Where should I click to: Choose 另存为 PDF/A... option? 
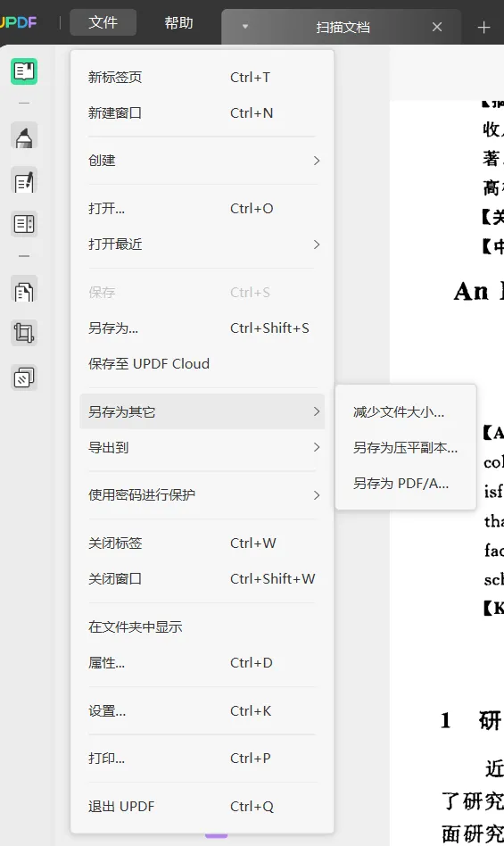click(x=405, y=483)
